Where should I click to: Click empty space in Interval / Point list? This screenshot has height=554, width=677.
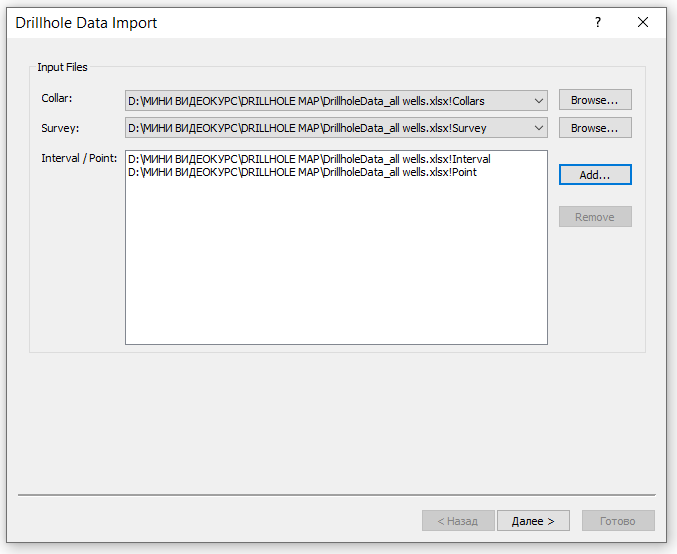(x=336, y=270)
